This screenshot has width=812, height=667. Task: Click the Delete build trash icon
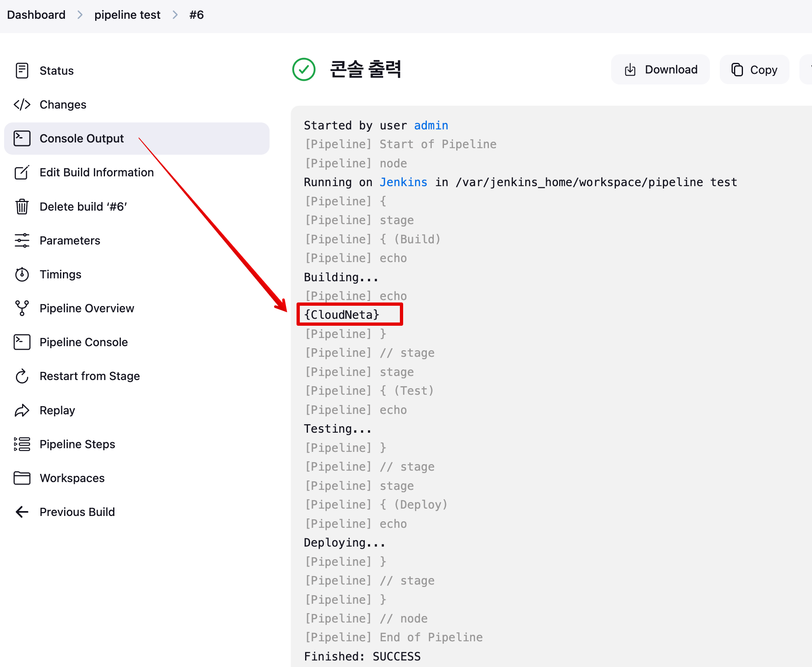[x=22, y=207]
